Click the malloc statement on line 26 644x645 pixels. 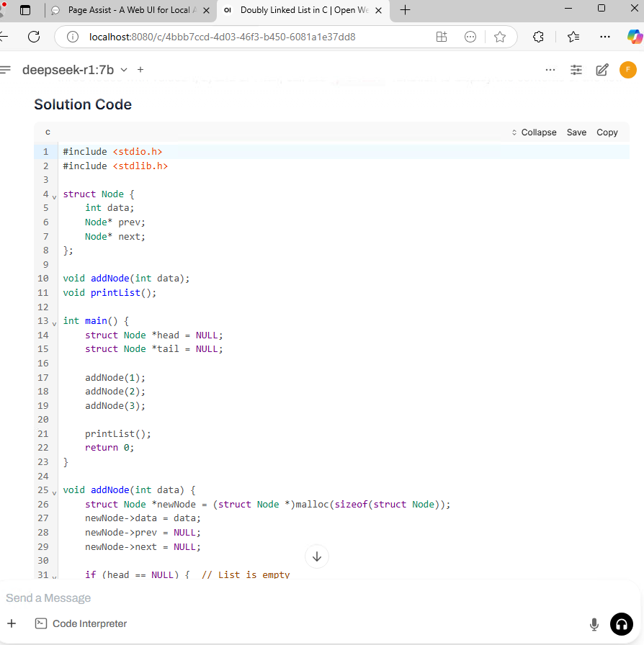click(x=268, y=505)
